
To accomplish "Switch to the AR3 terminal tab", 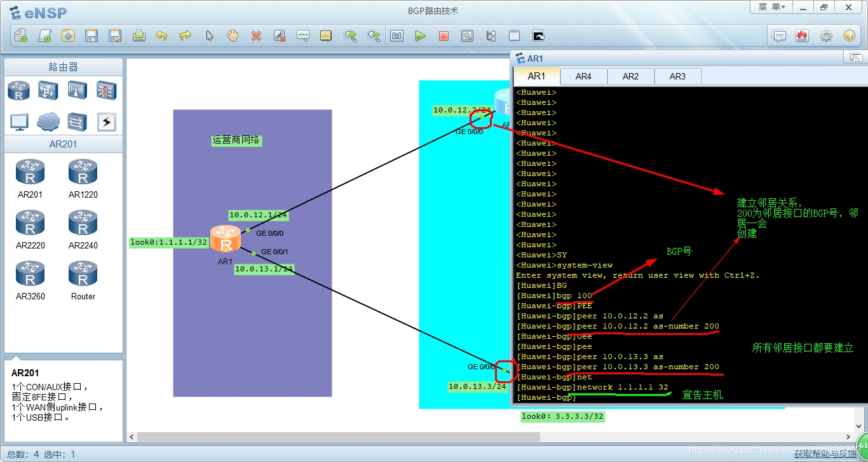I will (677, 76).
